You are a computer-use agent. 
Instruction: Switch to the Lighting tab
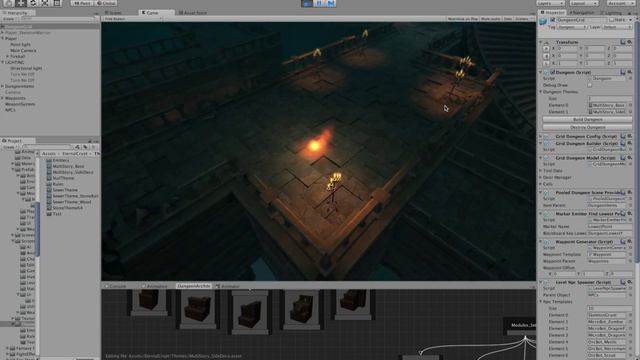tap(611, 13)
